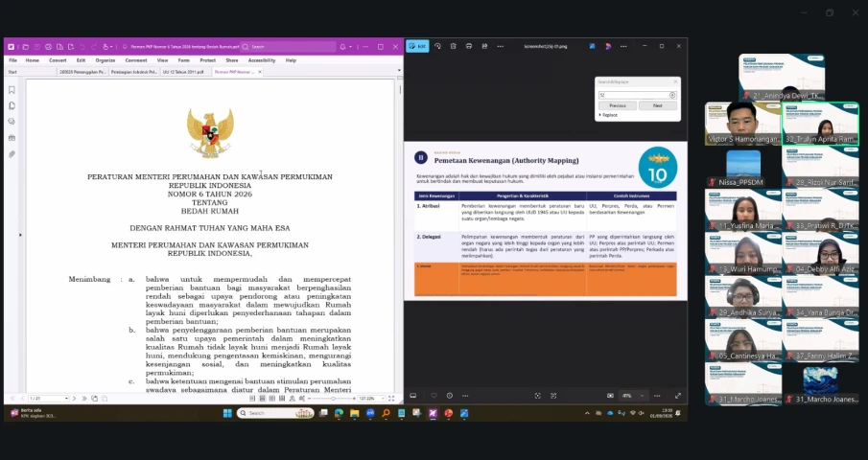The height and width of the screenshot is (460, 868).
Task: Open Microsoft Edge from taskbar
Action: click(339, 413)
